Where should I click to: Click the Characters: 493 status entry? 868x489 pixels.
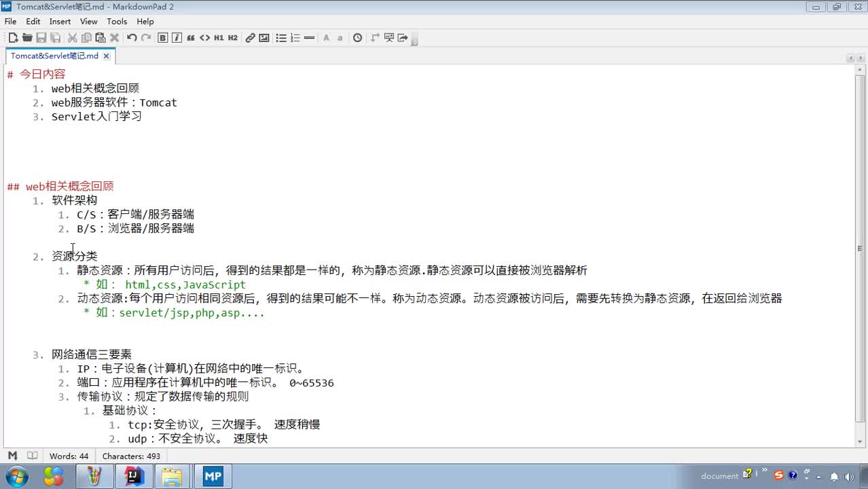(x=131, y=456)
